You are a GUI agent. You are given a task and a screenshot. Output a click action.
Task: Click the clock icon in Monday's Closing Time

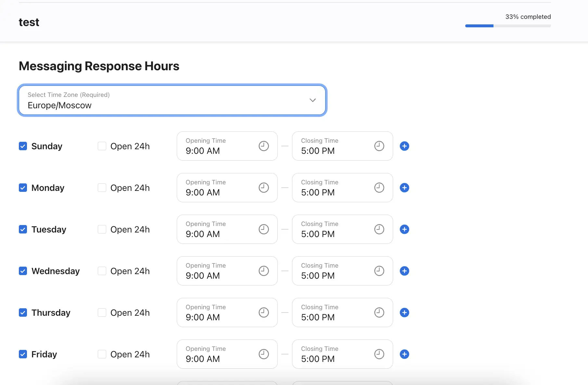[x=379, y=188]
